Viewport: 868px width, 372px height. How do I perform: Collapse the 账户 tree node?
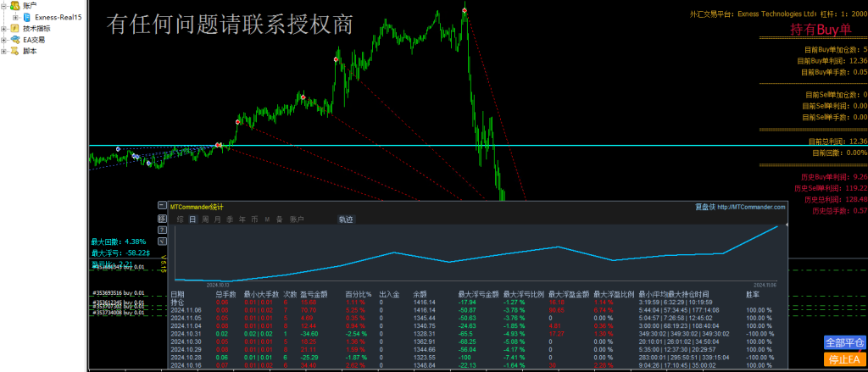tap(4, 6)
